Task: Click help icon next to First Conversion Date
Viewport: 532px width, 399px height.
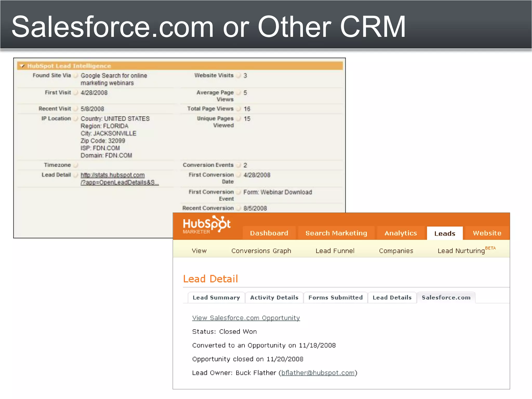Action: (x=238, y=175)
